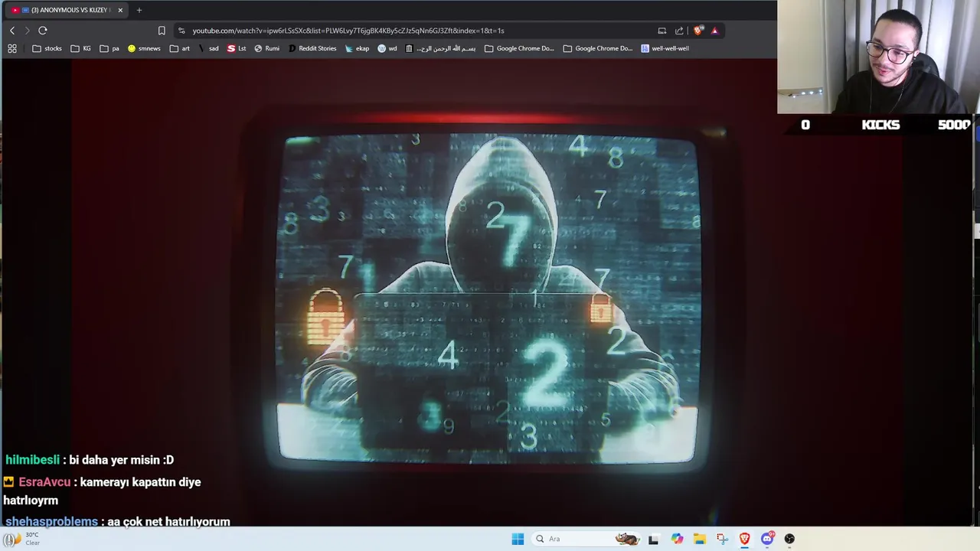980x551 pixels.
Task: Open the apps grid icon in bookmarks bar
Action: (12, 48)
